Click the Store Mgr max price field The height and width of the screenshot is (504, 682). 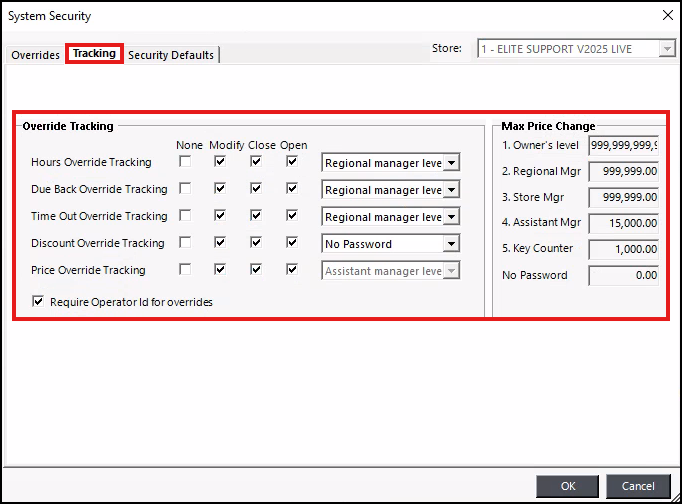[623, 197]
